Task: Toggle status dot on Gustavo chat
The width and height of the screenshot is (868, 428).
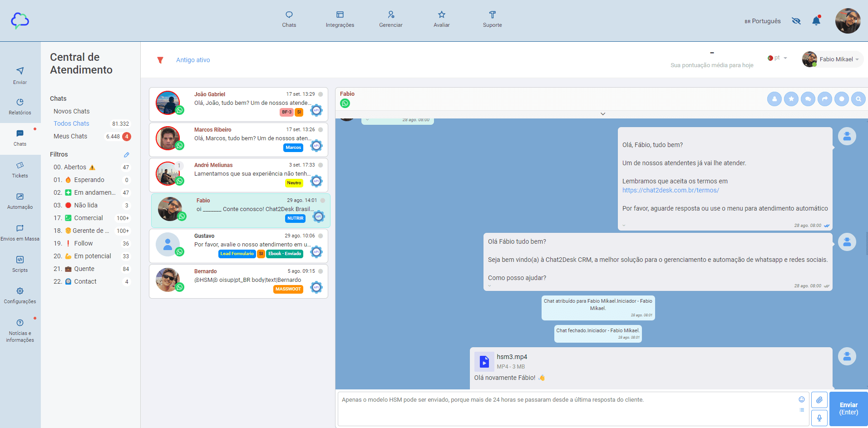Action: [x=321, y=236]
